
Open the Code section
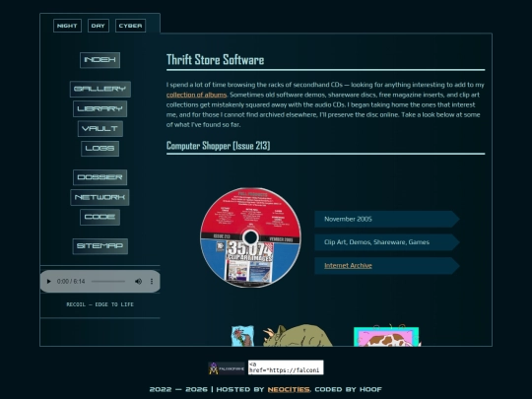click(100, 217)
